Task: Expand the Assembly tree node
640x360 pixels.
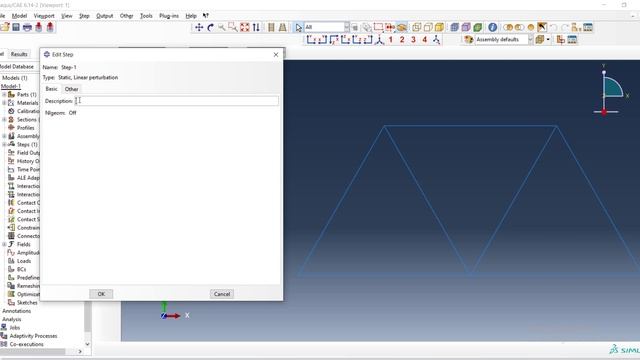Action: click(4, 136)
